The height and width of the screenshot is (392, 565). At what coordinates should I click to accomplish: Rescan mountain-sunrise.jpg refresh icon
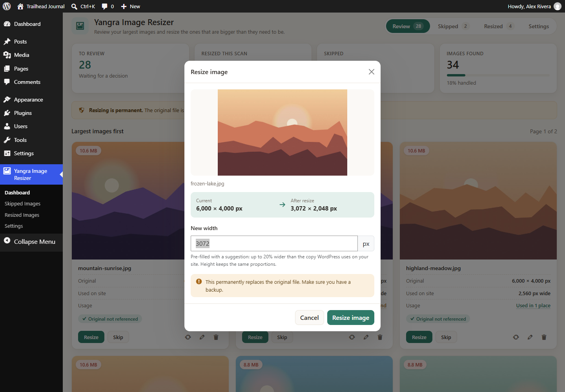[x=188, y=337]
